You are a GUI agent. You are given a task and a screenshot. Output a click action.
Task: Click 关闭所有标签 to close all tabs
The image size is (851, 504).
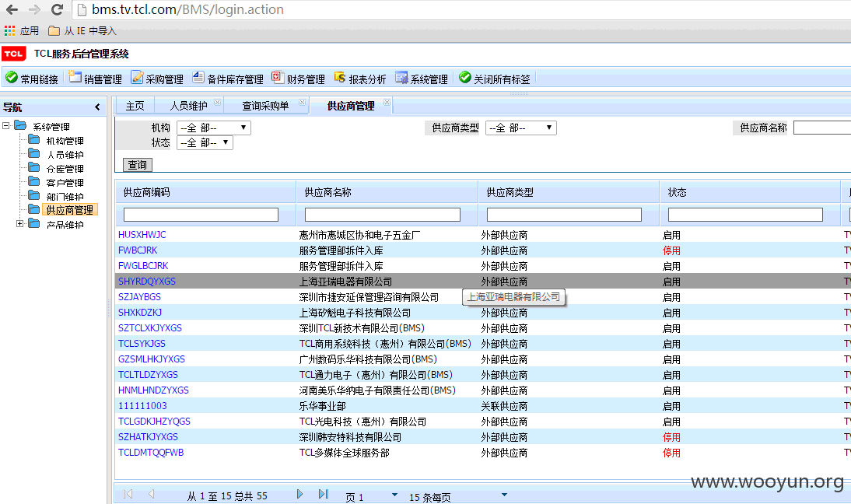click(495, 79)
